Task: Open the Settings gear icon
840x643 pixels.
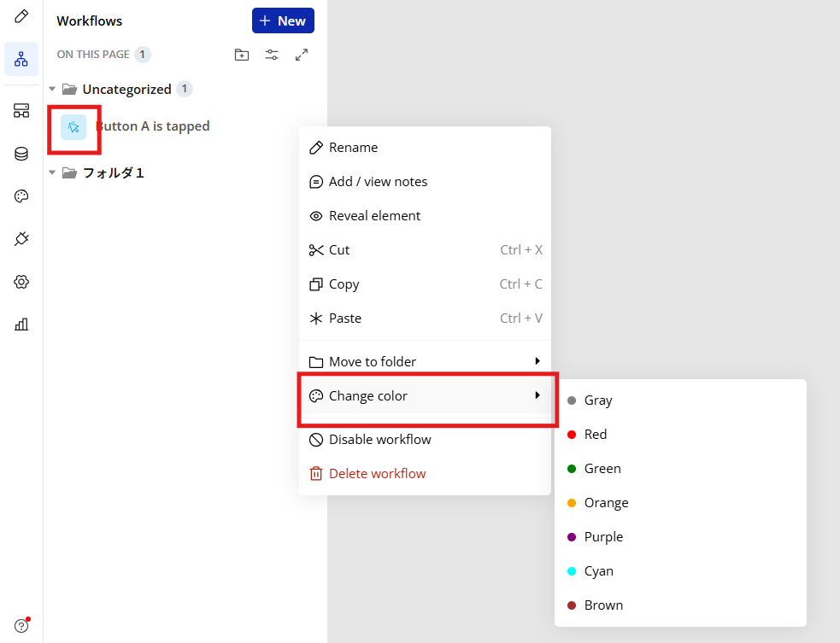Action: 21,282
